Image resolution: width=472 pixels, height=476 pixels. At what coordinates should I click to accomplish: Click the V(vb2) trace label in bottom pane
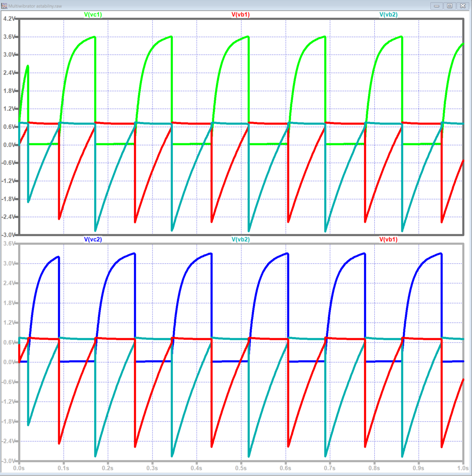click(240, 239)
